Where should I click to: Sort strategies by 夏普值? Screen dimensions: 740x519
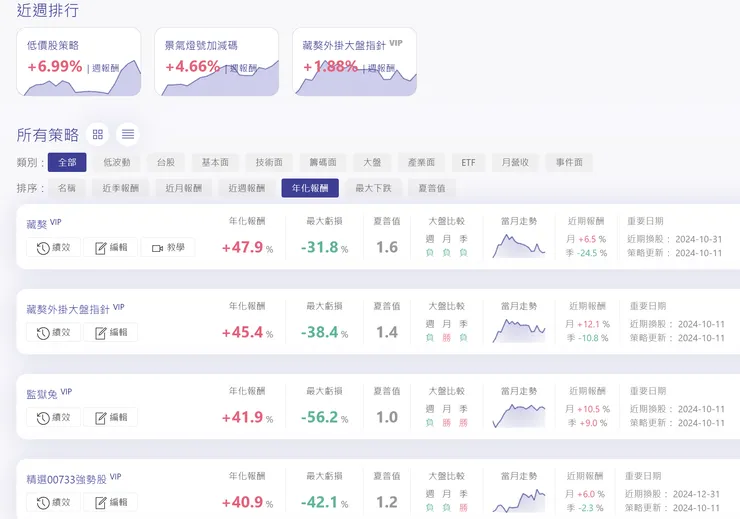click(432, 188)
